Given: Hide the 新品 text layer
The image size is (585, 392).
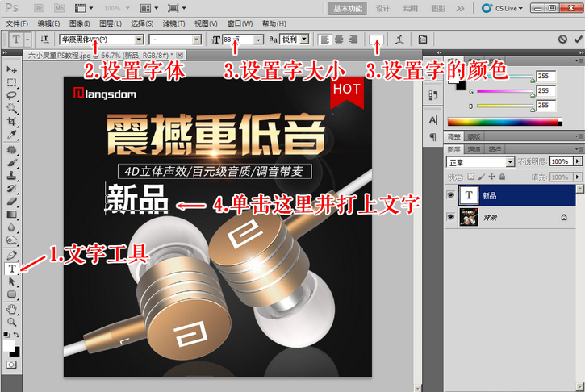Looking at the screenshot, I should tap(450, 195).
